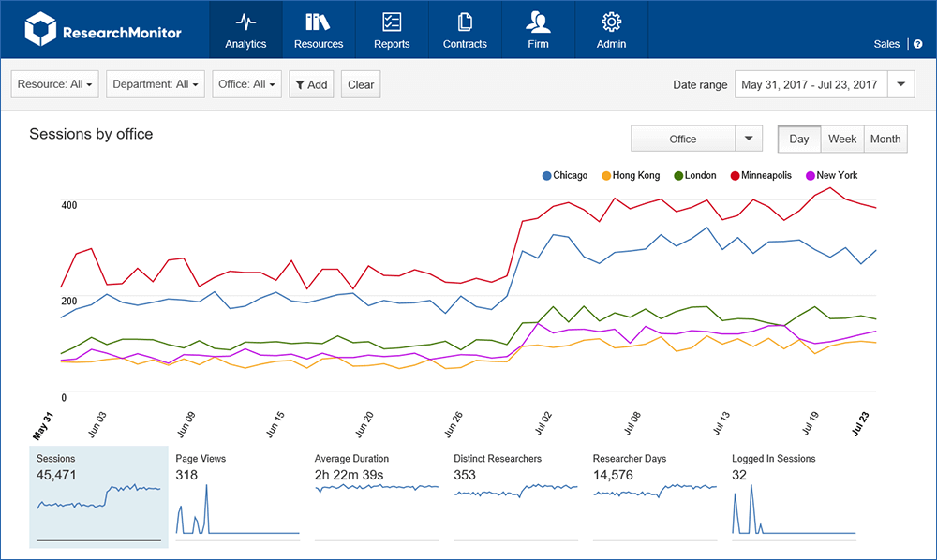
Task: Select the Page Views metric card
Action: click(x=236, y=496)
